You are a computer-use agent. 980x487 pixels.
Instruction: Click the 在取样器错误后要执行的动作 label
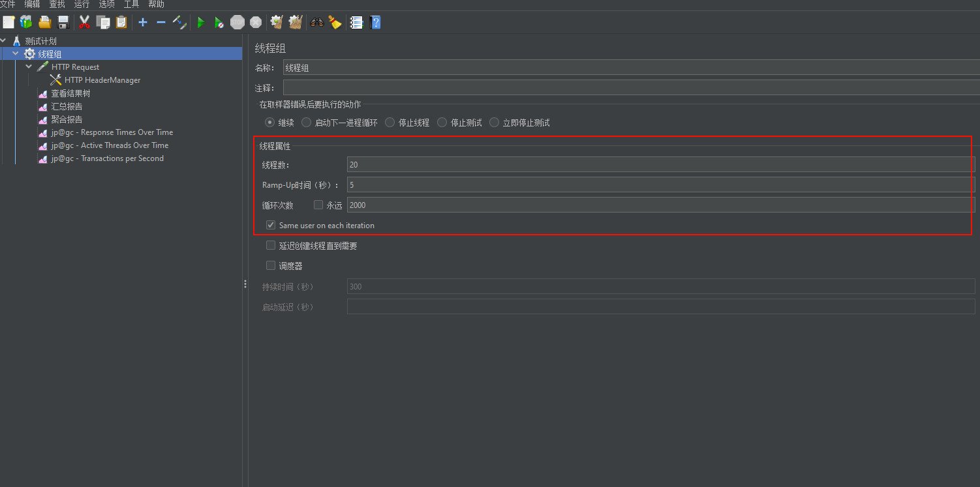[310, 104]
